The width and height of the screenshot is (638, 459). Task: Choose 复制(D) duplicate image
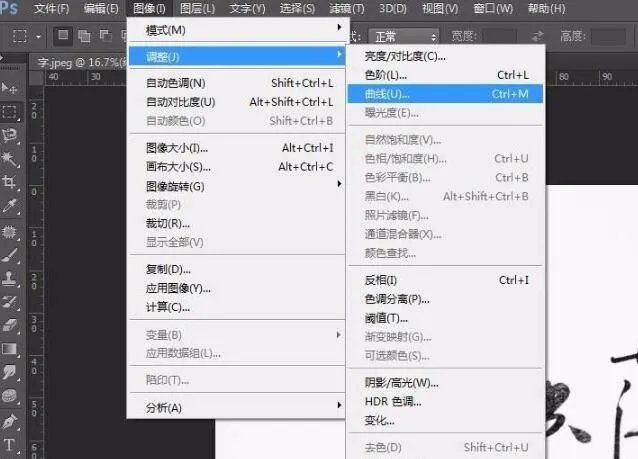(237, 269)
